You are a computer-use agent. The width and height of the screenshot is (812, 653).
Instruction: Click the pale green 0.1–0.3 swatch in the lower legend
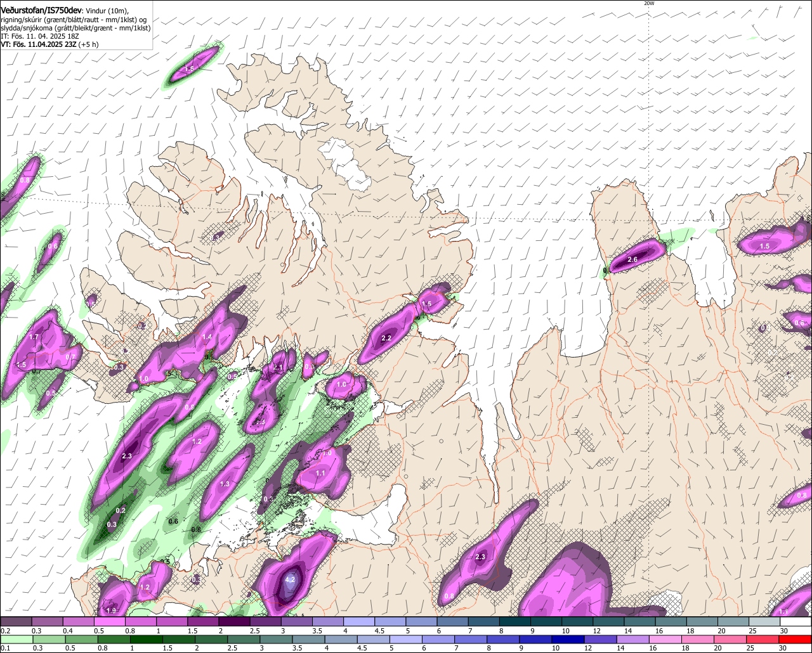click(16, 639)
